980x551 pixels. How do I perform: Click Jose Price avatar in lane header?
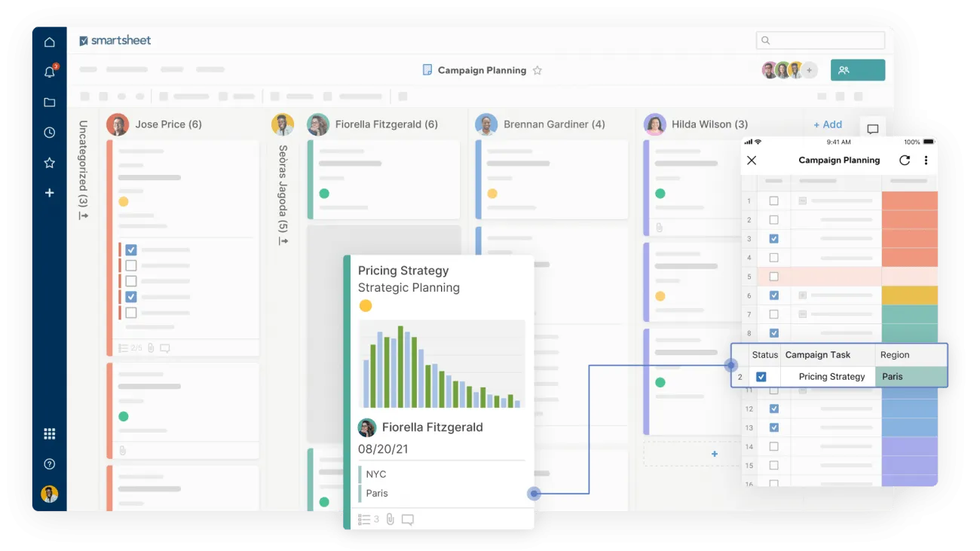point(118,124)
